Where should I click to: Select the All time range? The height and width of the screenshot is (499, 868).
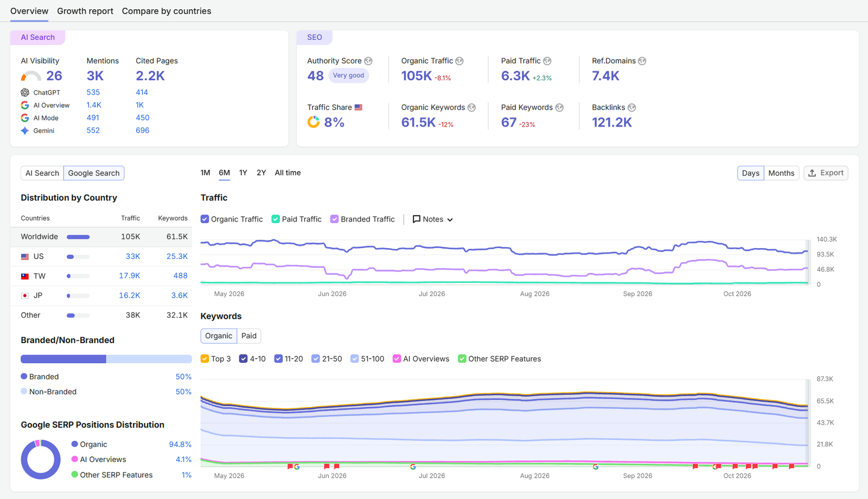[x=288, y=173]
